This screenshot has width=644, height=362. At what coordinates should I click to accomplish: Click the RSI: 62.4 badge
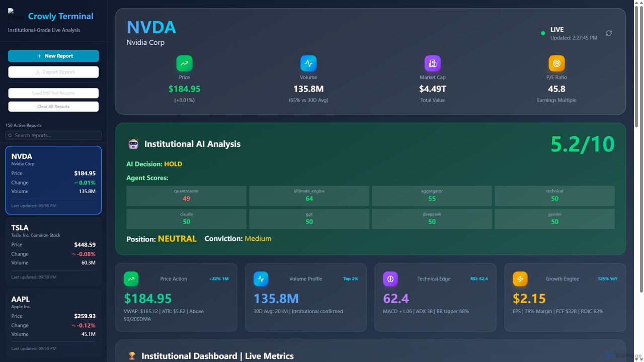pos(479,279)
